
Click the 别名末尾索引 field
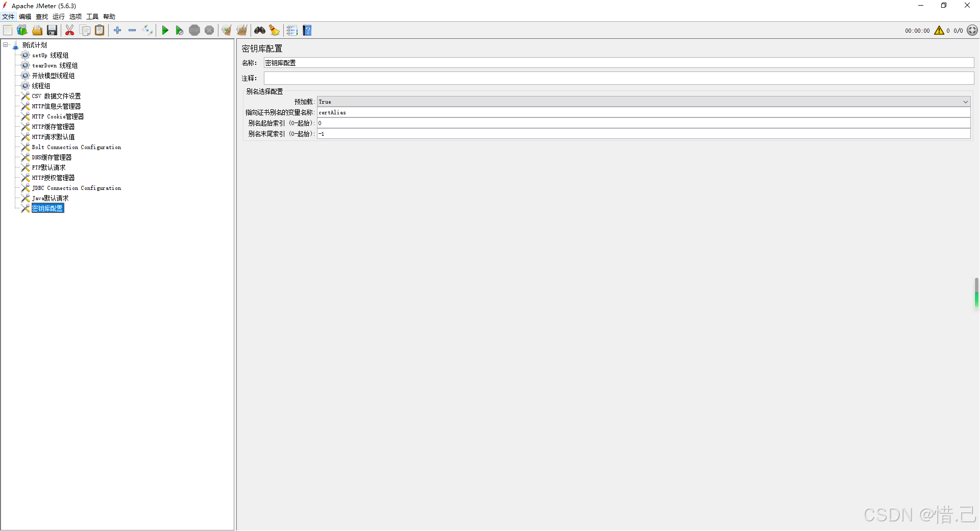644,134
